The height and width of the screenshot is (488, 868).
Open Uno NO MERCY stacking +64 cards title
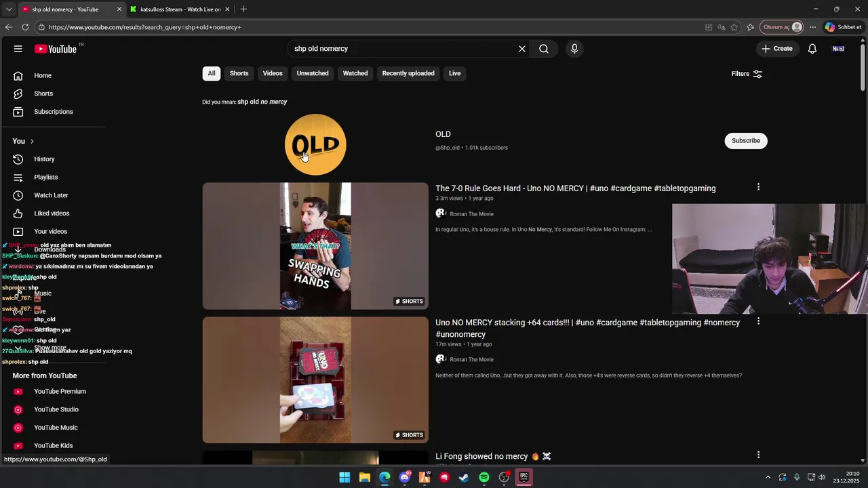coord(588,328)
